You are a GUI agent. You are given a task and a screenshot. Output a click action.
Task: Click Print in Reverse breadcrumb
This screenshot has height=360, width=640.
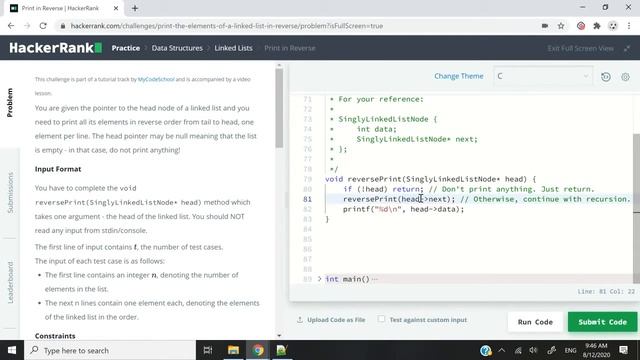290,48
